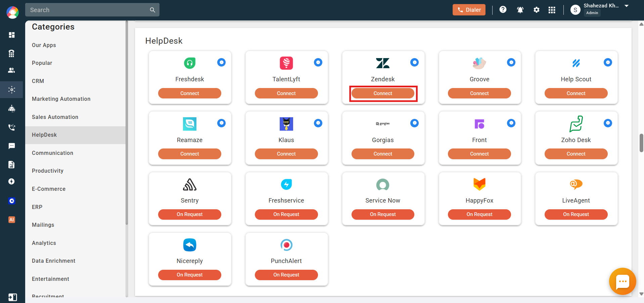Click the user avatar with letter S
The width and height of the screenshot is (644, 303).
click(576, 10)
